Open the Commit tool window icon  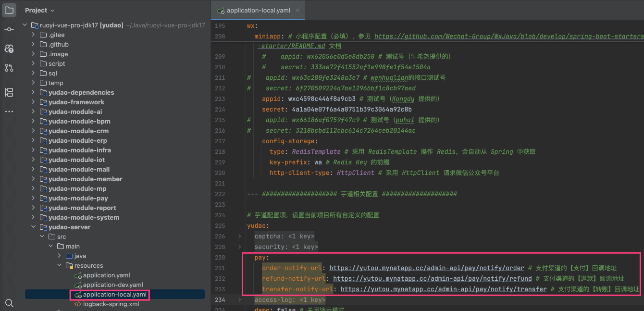point(9,29)
